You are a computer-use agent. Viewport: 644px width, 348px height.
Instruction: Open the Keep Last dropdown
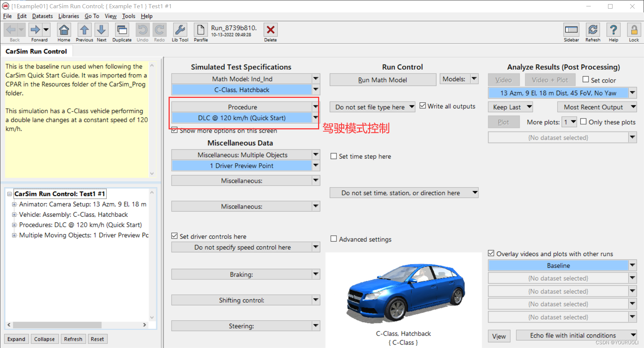point(510,107)
